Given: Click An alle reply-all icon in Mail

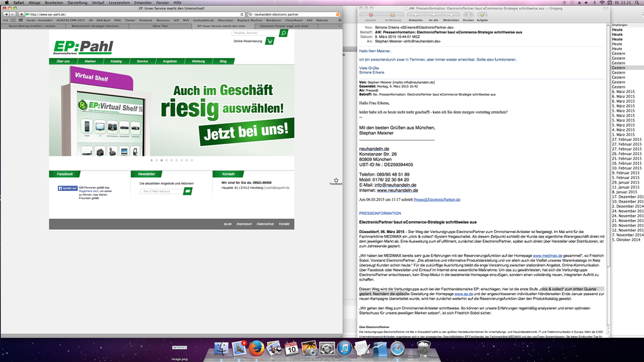Looking at the screenshot, I should [x=433, y=15].
